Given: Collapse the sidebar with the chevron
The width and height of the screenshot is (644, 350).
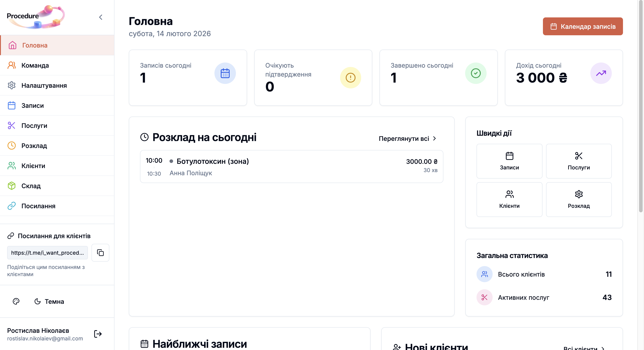Looking at the screenshot, I should (x=101, y=17).
